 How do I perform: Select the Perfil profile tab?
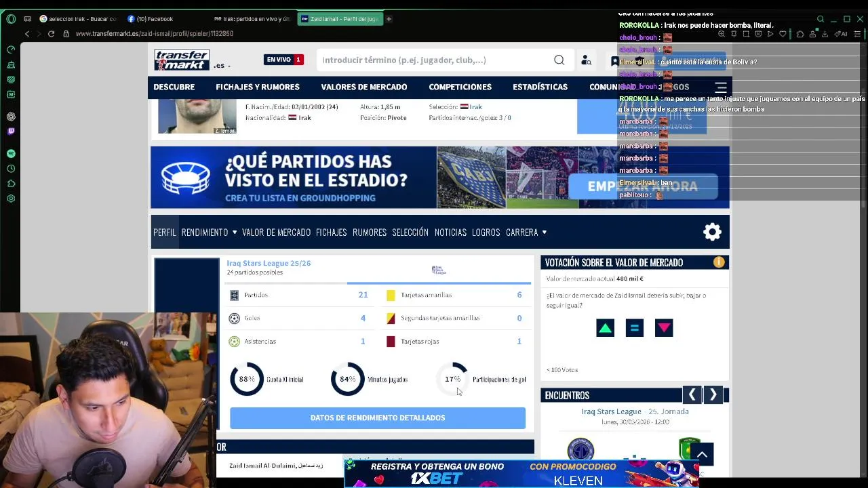(x=164, y=232)
